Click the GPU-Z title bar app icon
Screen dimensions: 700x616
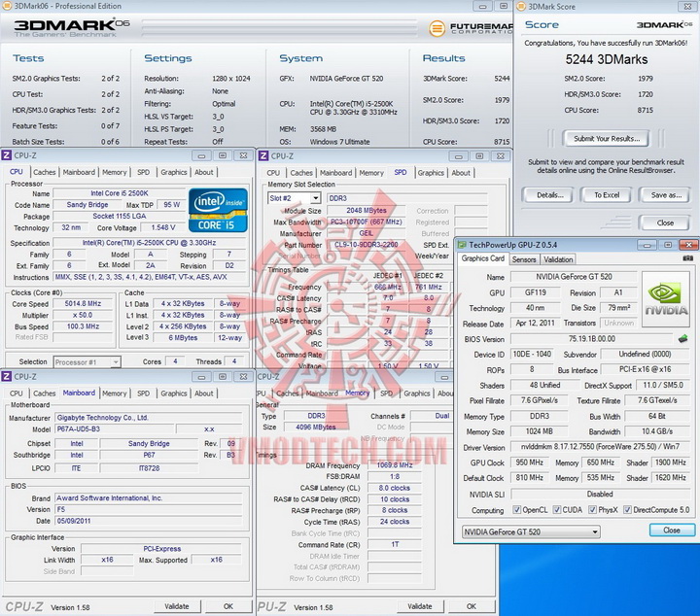tap(462, 245)
